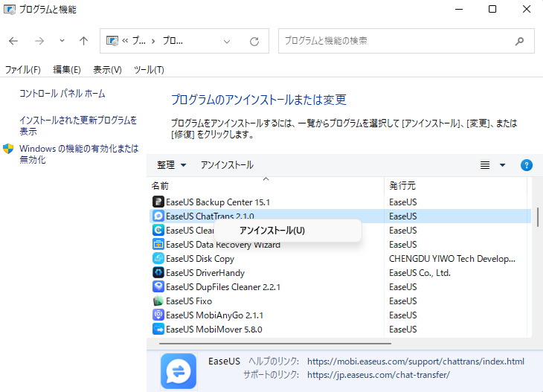Open Windows の機能の有効化または無効化 link
The width and height of the screenshot is (543, 392).
click(x=79, y=154)
